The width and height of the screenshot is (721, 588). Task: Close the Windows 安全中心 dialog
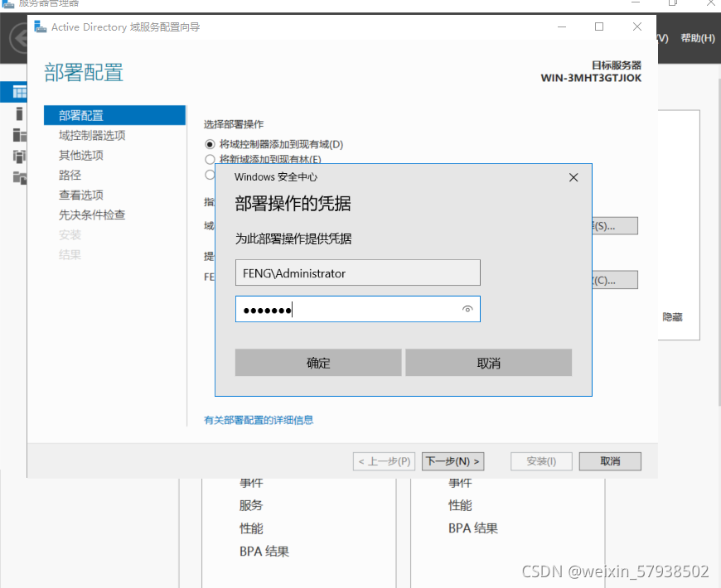pos(573,178)
